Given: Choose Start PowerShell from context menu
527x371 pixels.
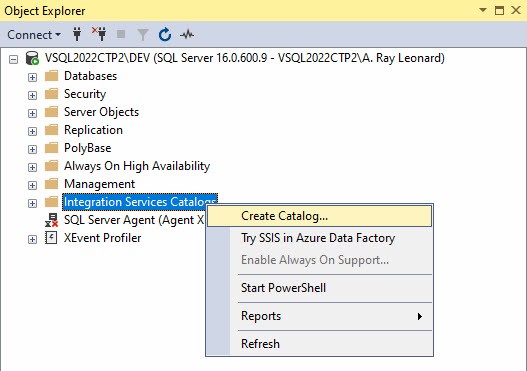Looking at the screenshot, I should coord(319,288).
